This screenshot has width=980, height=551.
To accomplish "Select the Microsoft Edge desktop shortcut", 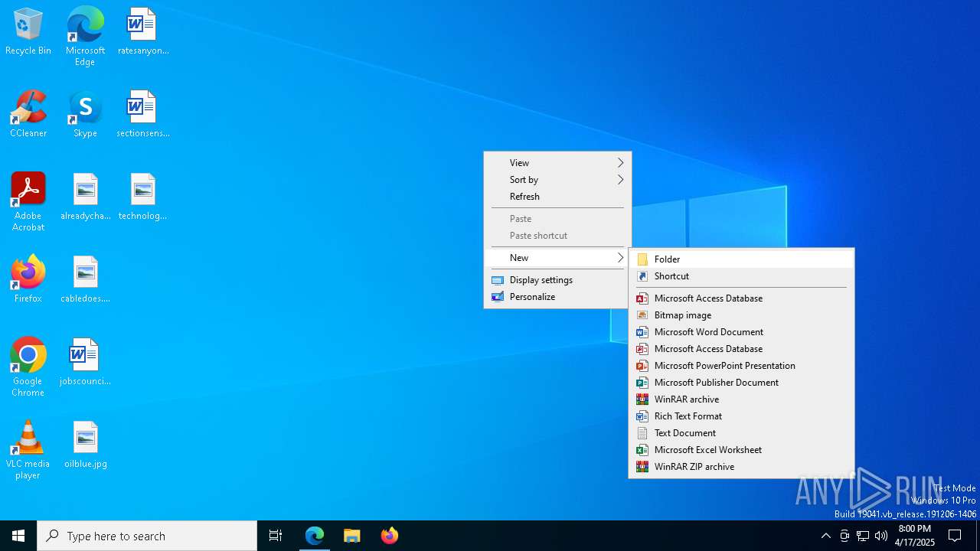I will 85,36.
